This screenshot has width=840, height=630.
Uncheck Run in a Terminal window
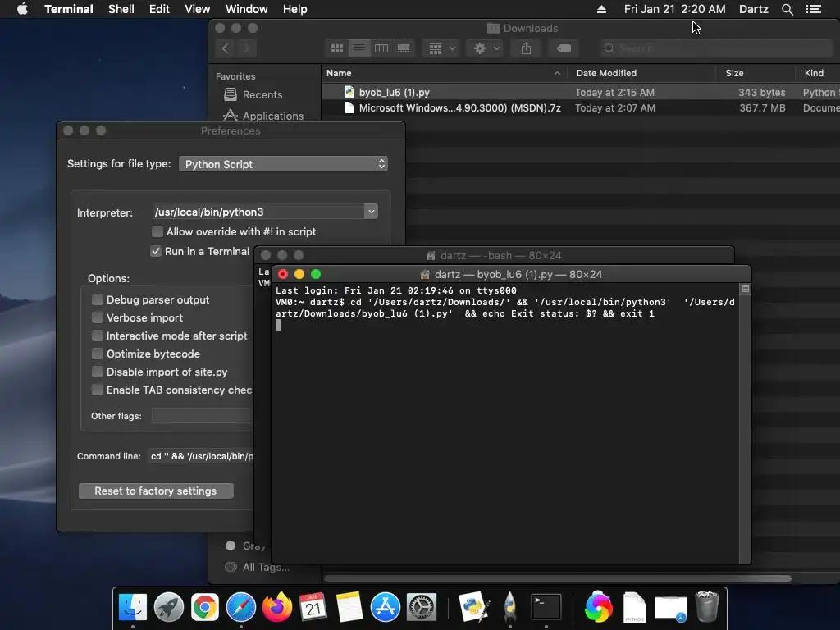(x=156, y=251)
